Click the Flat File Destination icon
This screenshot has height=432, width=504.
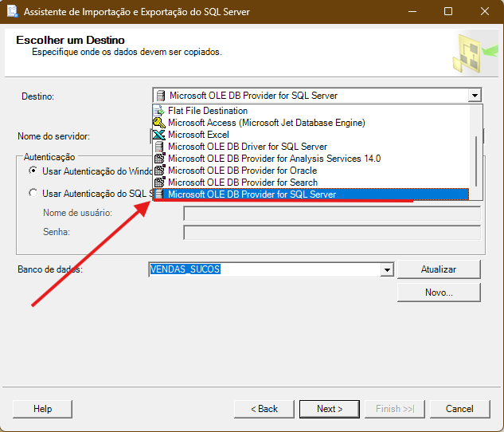point(159,111)
